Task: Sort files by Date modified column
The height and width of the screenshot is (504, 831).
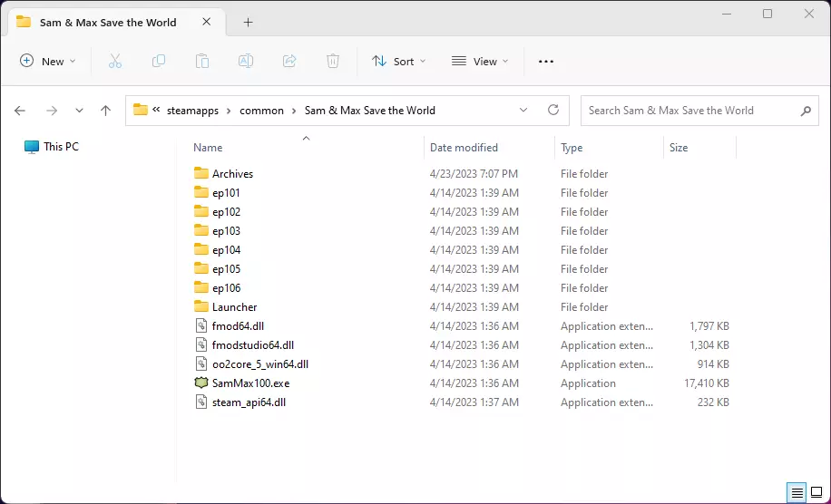Action: [464, 148]
